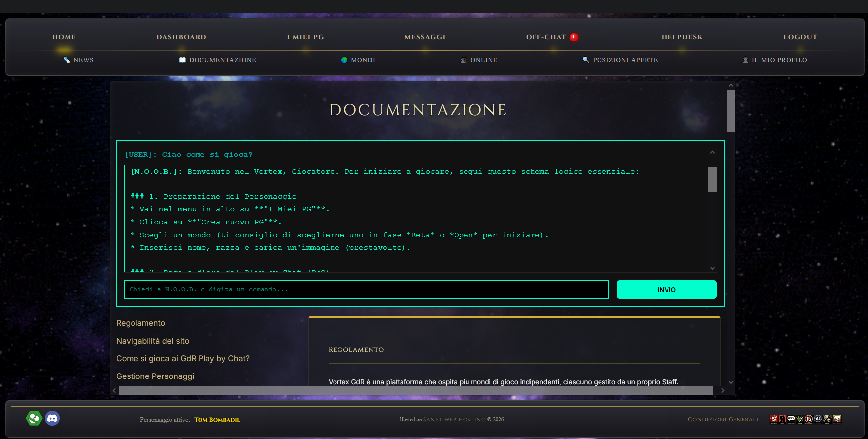Viewport: 868px width, 439px height.
Task: Click the gambling cards content badge
Action: (837, 419)
